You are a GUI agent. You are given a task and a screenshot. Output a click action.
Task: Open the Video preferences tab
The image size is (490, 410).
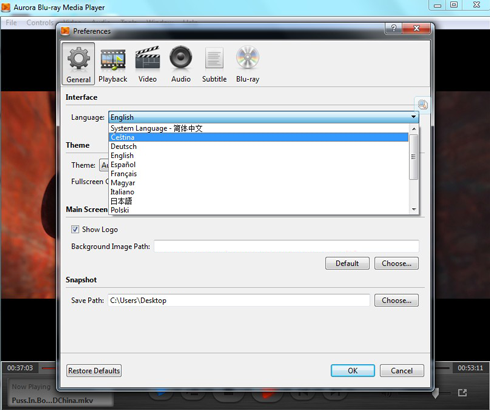tap(147, 64)
